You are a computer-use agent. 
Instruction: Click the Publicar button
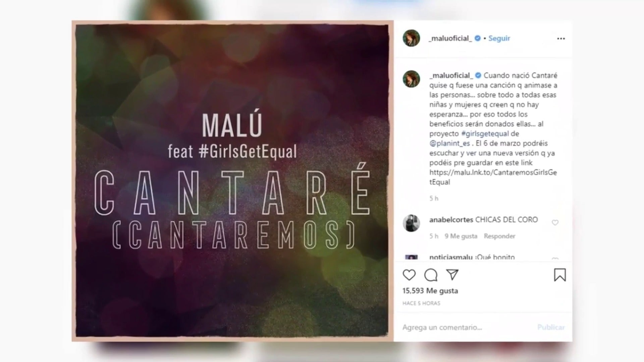551,327
